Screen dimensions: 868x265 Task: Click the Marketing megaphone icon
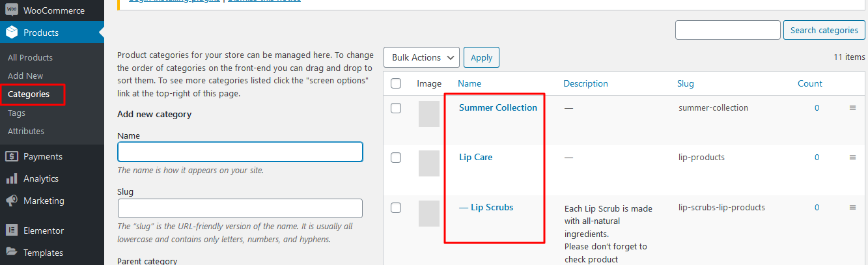[11, 201]
